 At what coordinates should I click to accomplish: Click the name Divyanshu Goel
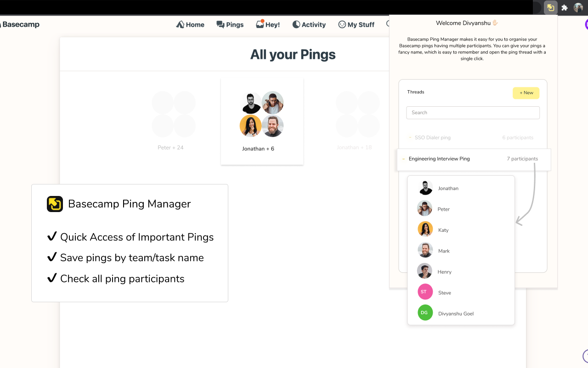[x=456, y=314]
